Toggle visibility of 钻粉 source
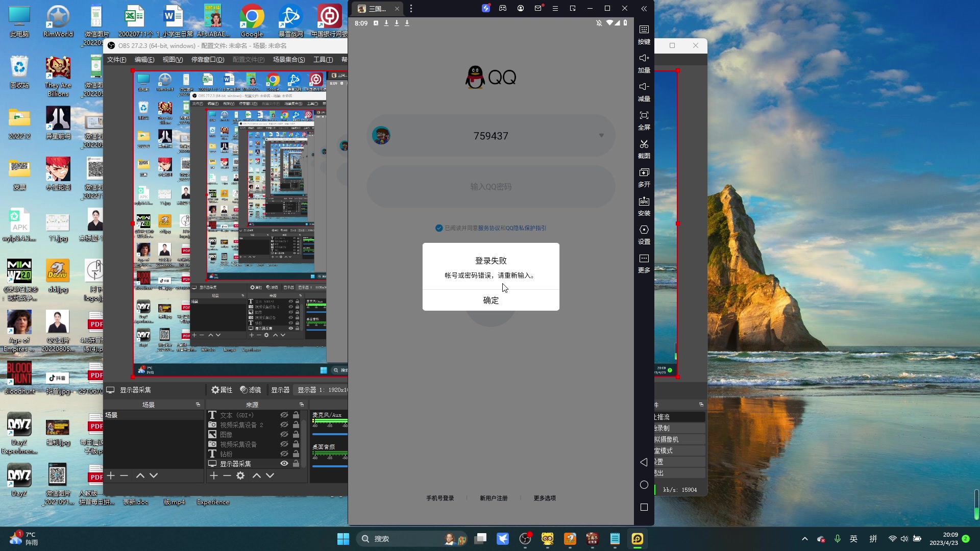The width and height of the screenshot is (980, 551). click(x=284, y=454)
